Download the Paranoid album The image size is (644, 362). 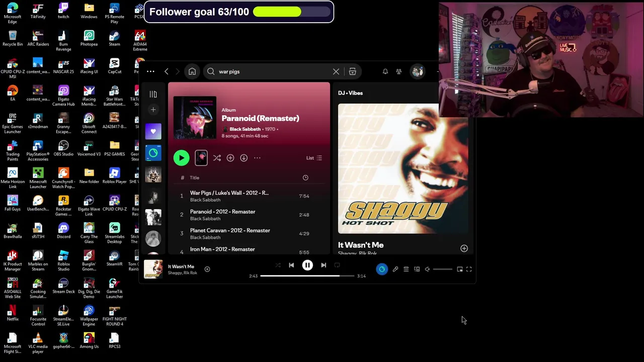244,158
